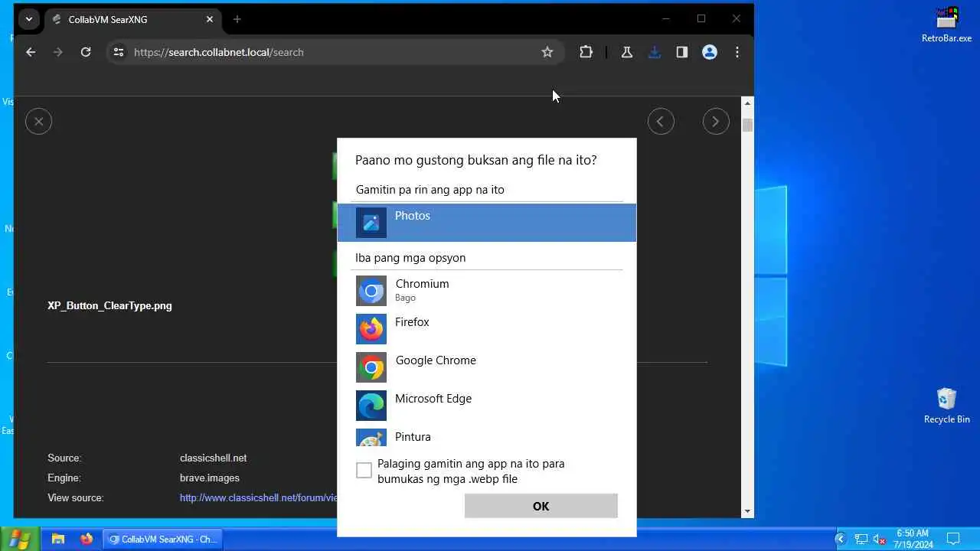Expand the tab search dropdown
This screenshot has width=980, height=551.
[x=29, y=19]
